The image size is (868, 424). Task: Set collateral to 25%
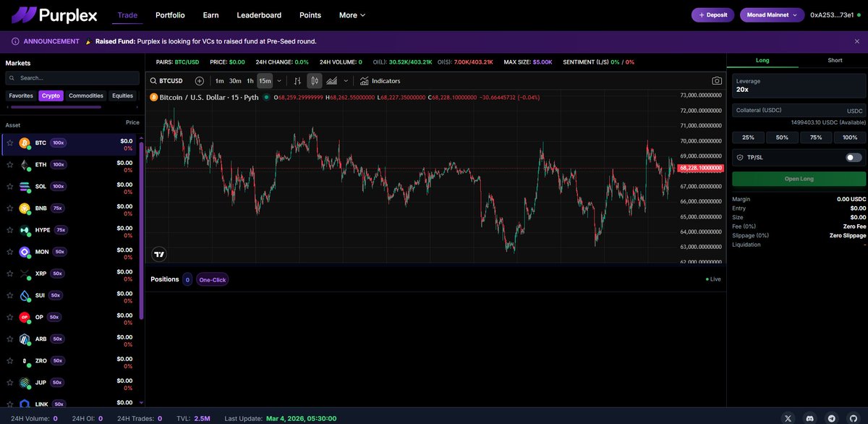tap(748, 137)
